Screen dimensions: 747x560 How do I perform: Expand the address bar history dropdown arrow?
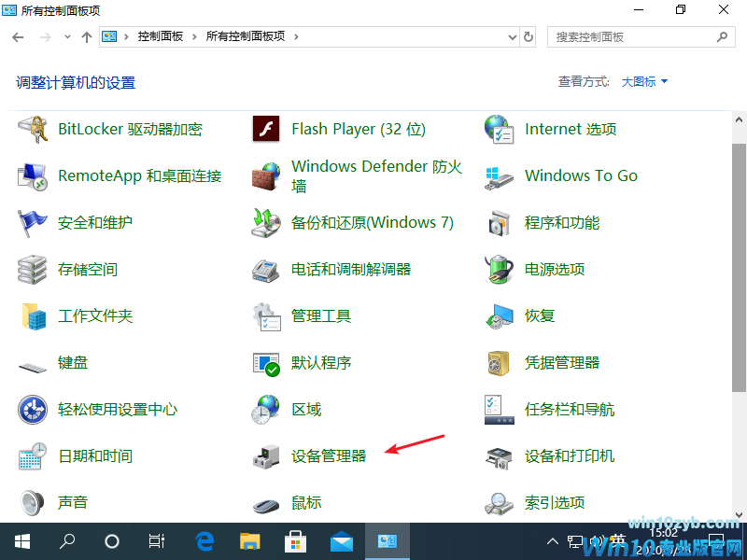(511, 37)
